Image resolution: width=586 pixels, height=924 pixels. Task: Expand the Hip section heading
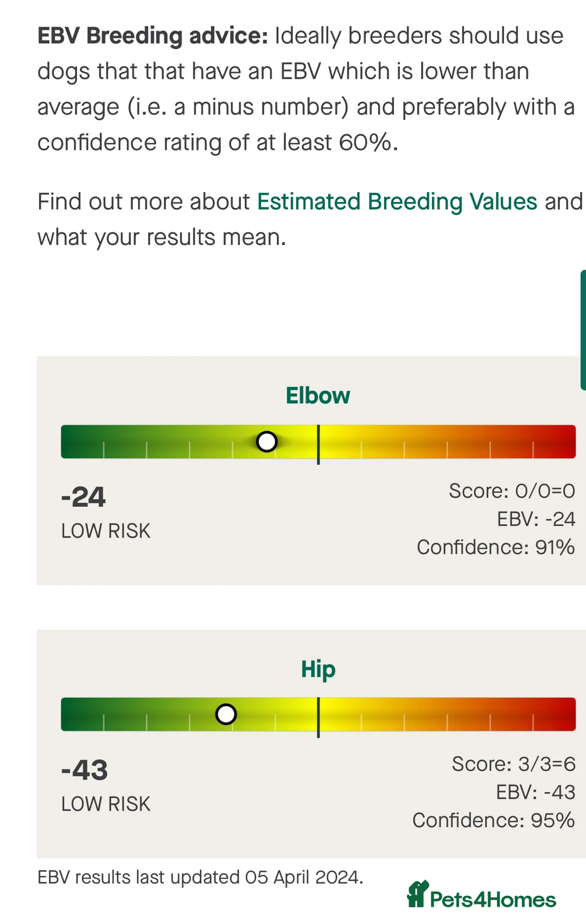click(x=318, y=669)
